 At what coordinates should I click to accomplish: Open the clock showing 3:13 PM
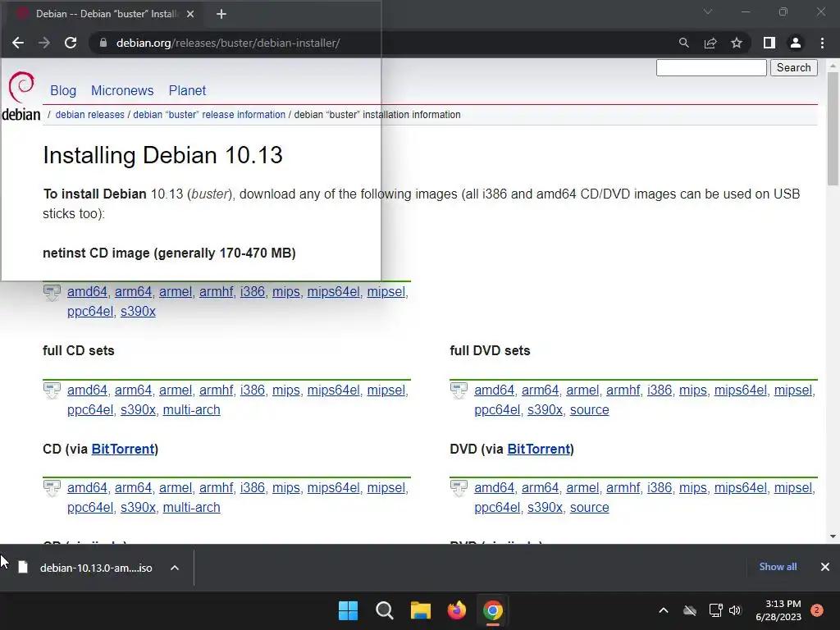tap(778, 610)
